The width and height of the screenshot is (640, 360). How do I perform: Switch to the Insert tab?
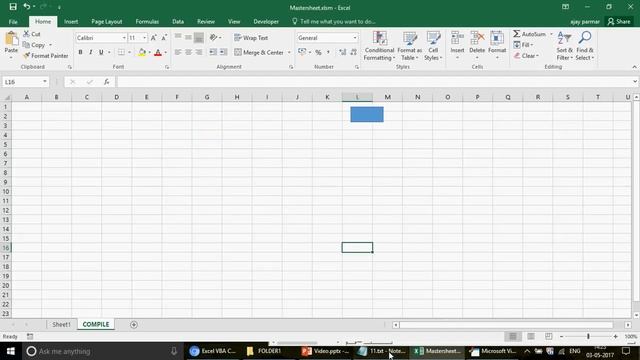point(71,22)
